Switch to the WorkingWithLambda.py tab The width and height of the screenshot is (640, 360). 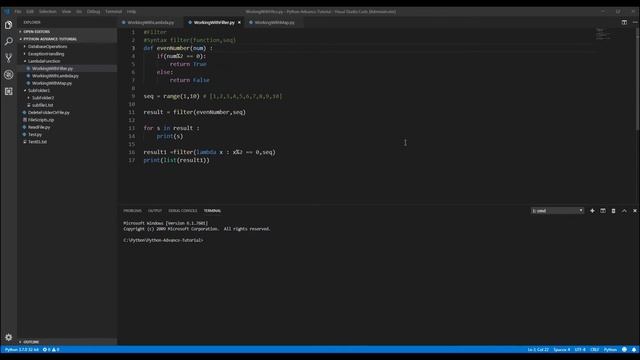click(150, 22)
